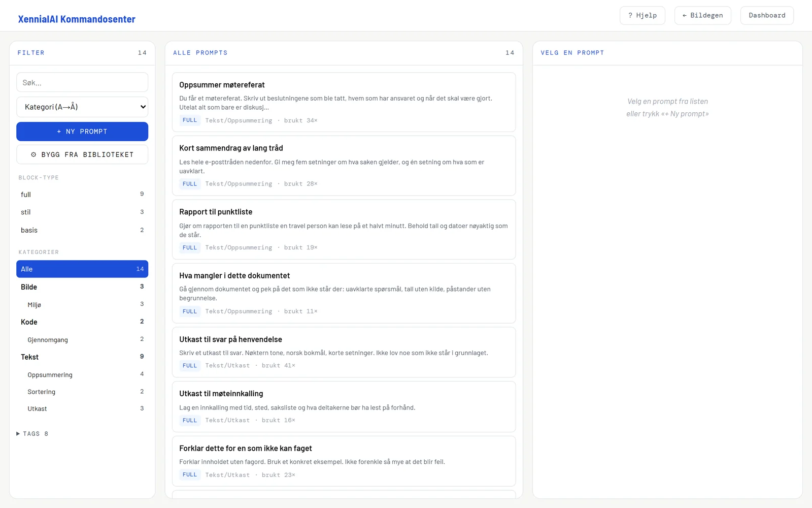The width and height of the screenshot is (812, 508).
Task: Click FULL badge on Oppsummer møtereferat card
Action: (190, 120)
